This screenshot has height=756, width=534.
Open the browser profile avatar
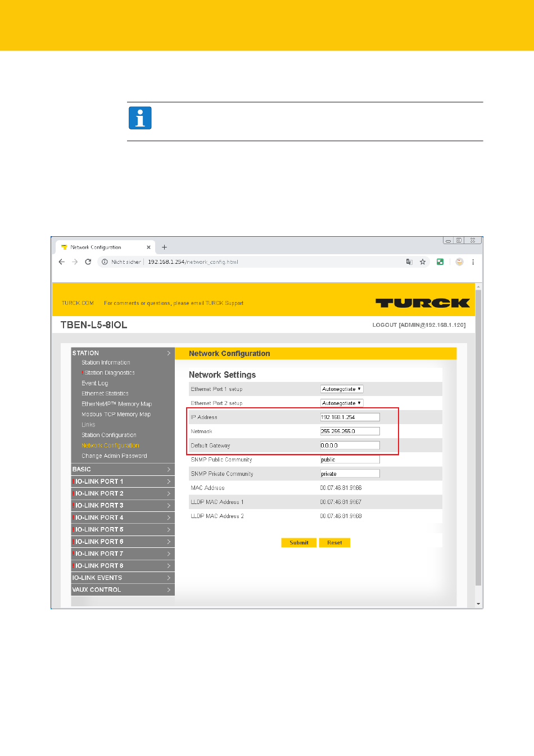[459, 262]
